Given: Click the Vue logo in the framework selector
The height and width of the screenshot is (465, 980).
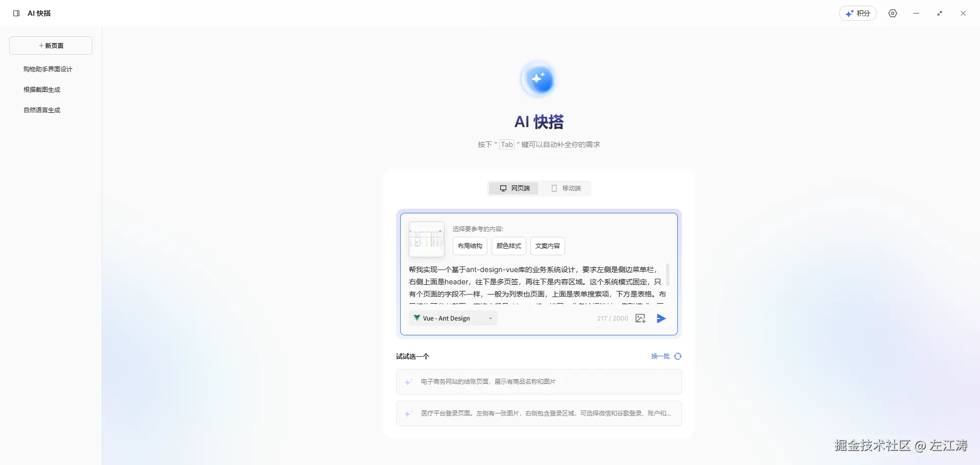Looking at the screenshot, I should pos(416,318).
